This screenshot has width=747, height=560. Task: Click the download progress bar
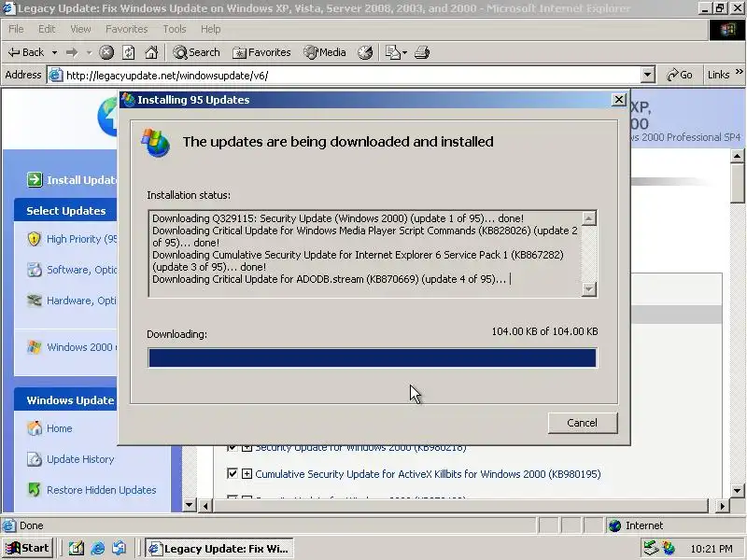coord(372,357)
